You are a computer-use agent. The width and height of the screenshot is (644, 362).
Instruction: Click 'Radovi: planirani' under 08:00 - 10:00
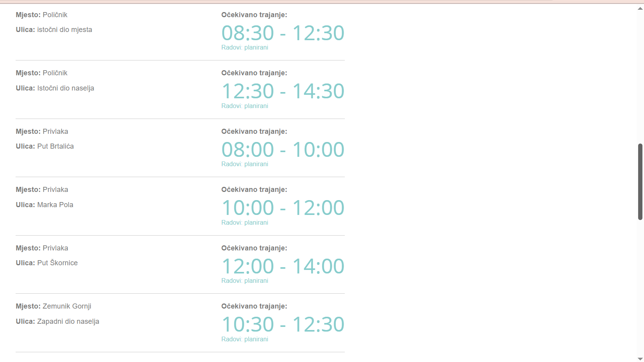tap(245, 164)
